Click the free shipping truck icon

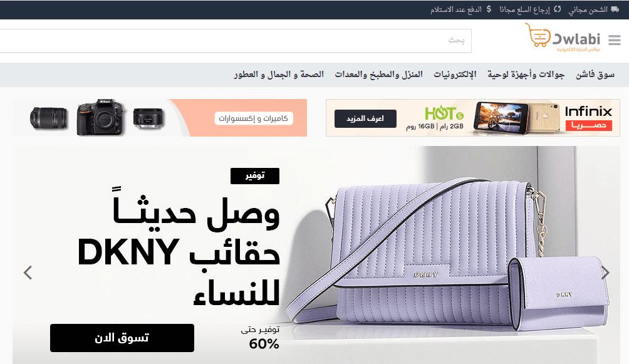point(615,9)
